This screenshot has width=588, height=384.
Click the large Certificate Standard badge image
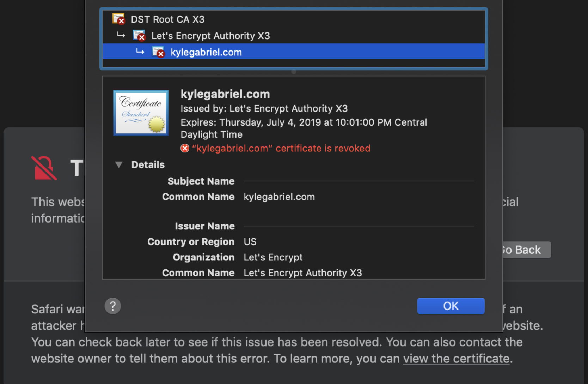click(141, 113)
